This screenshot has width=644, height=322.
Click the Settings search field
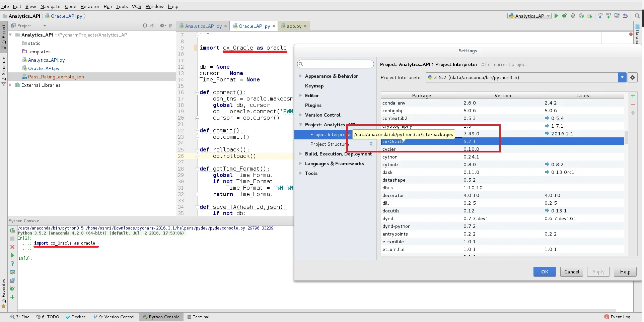pyautogui.click(x=336, y=64)
